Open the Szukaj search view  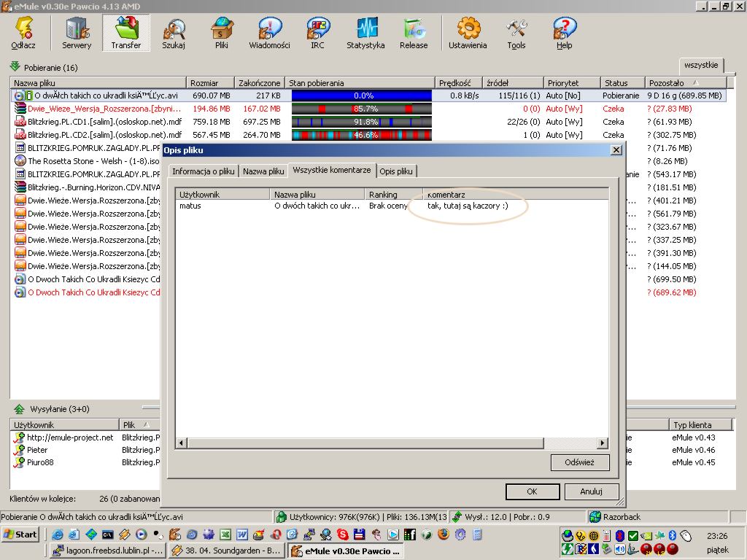[x=174, y=32]
